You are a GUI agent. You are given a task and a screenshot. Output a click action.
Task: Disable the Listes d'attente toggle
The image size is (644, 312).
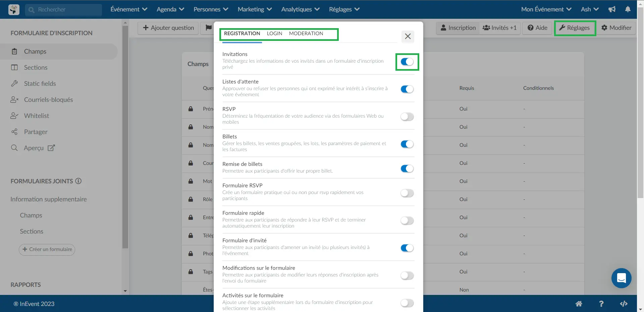(x=407, y=89)
